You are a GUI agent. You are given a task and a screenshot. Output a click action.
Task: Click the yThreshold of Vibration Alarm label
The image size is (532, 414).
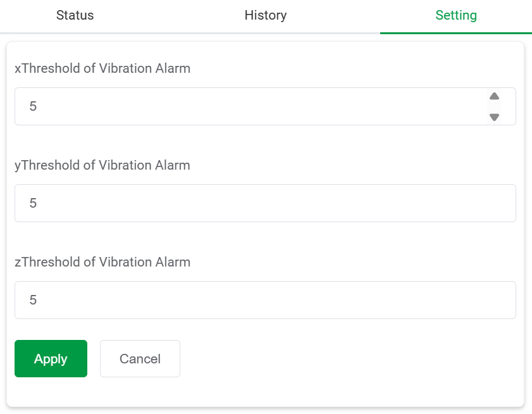click(x=102, y=165)
